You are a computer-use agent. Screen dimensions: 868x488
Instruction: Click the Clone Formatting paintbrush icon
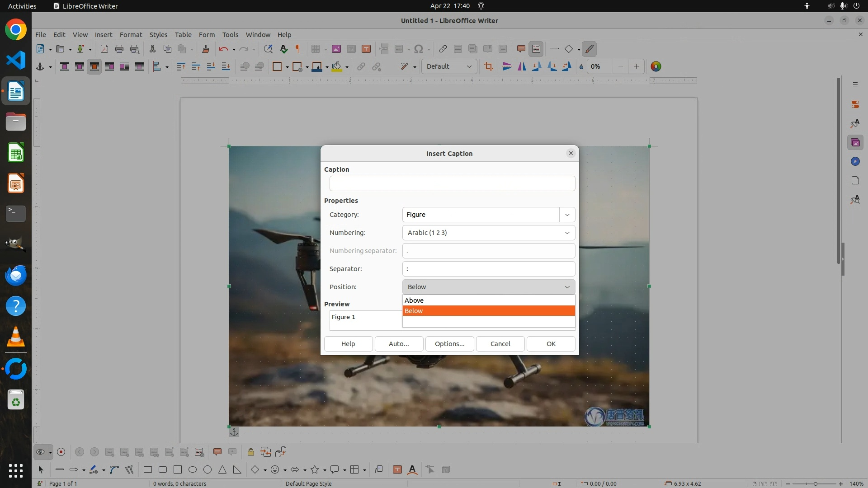click(206, 49)
